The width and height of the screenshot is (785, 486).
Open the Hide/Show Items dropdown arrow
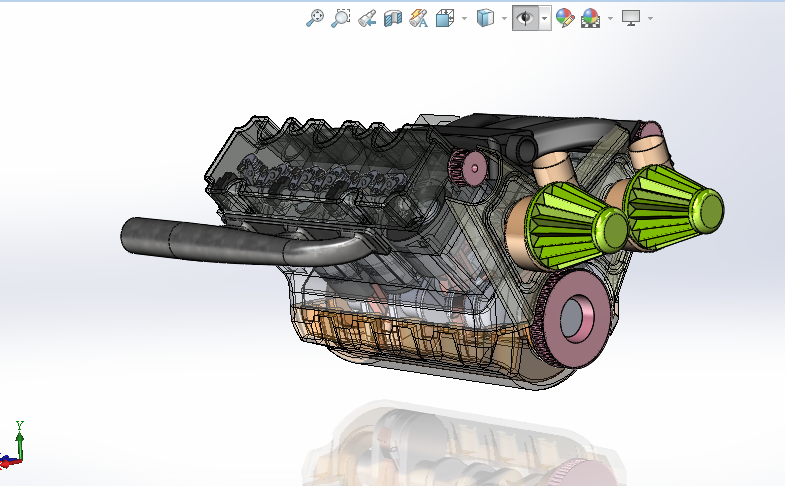pyautogui.click(x=545, y=19)
